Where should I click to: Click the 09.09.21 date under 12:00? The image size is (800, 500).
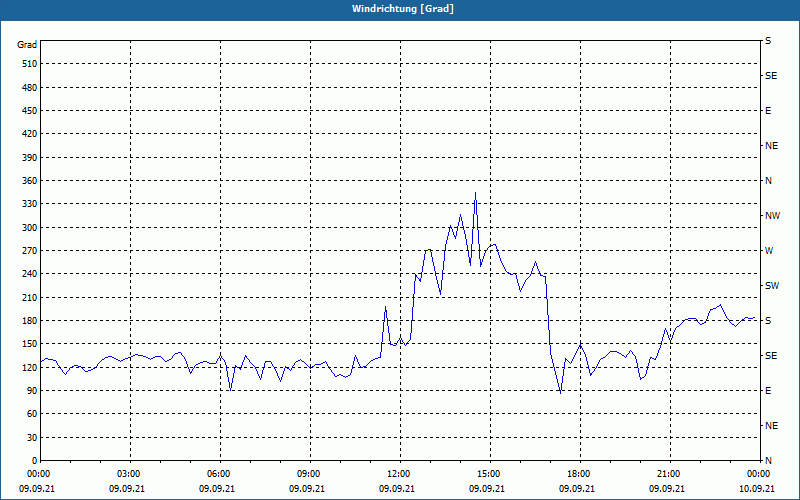396,489
